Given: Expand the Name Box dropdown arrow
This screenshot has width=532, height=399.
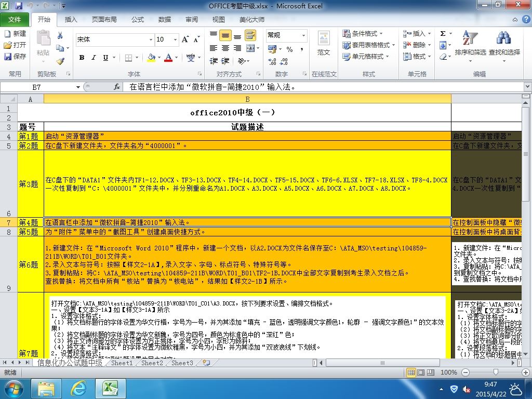Looking at the screenshot, I should click(78, 87).
